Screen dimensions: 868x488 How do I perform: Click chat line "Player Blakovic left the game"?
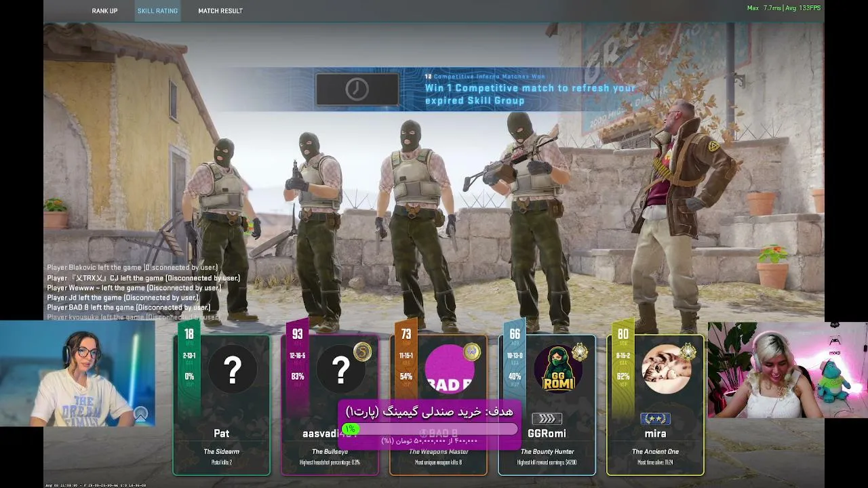click(x=132, y=268)
